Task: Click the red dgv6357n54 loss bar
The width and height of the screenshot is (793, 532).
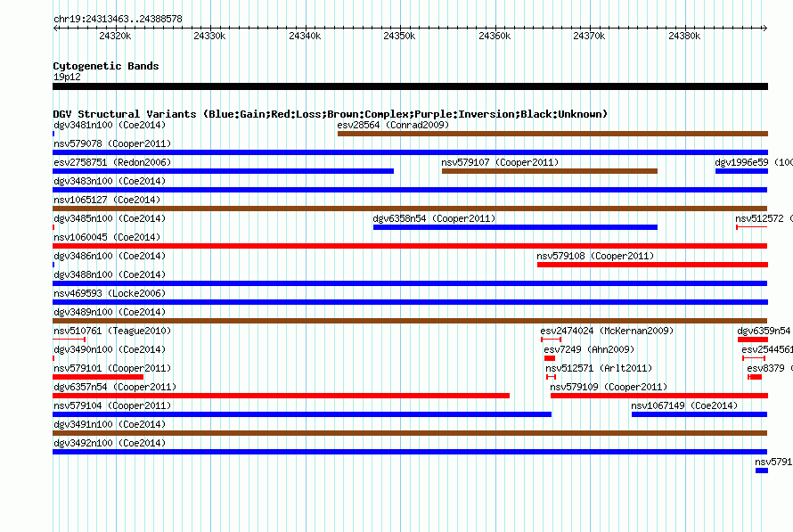Action: [x=282, y=396]
